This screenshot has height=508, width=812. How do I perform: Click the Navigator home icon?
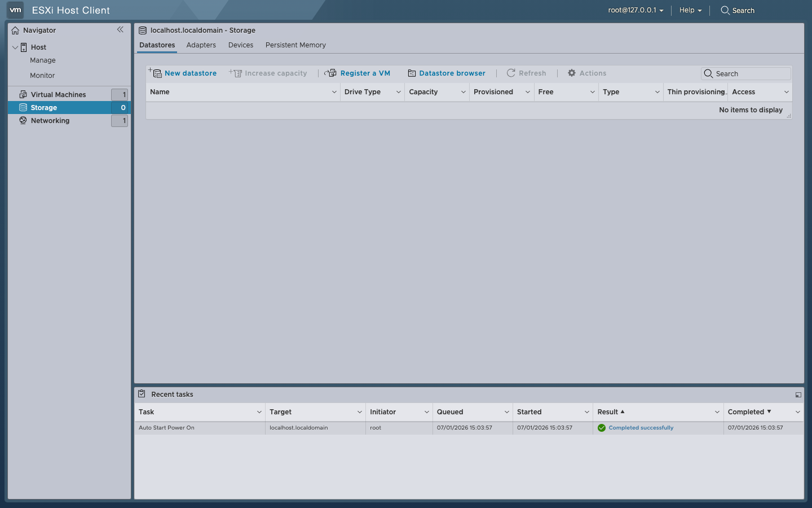coord(15,30)
